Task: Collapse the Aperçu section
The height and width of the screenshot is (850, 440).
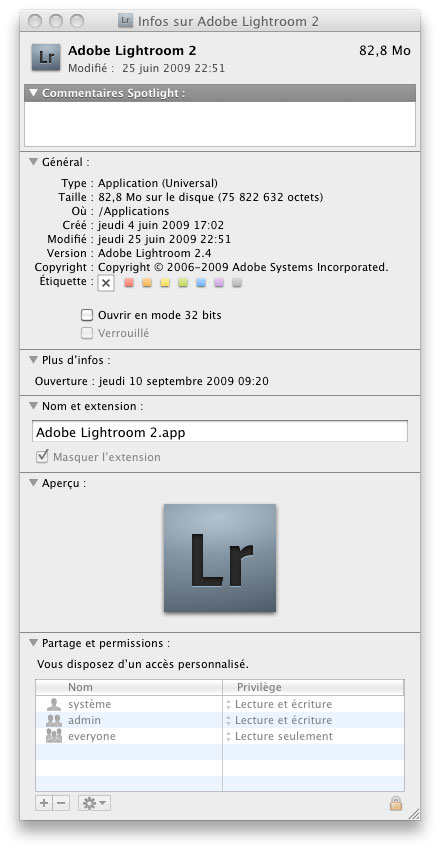Action: [34, 482]
